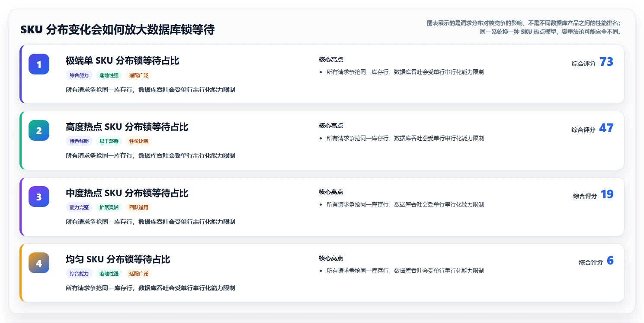Click the bullet point in 极端单 SKU highlights
Screen dimensions: 644x323
405,72
